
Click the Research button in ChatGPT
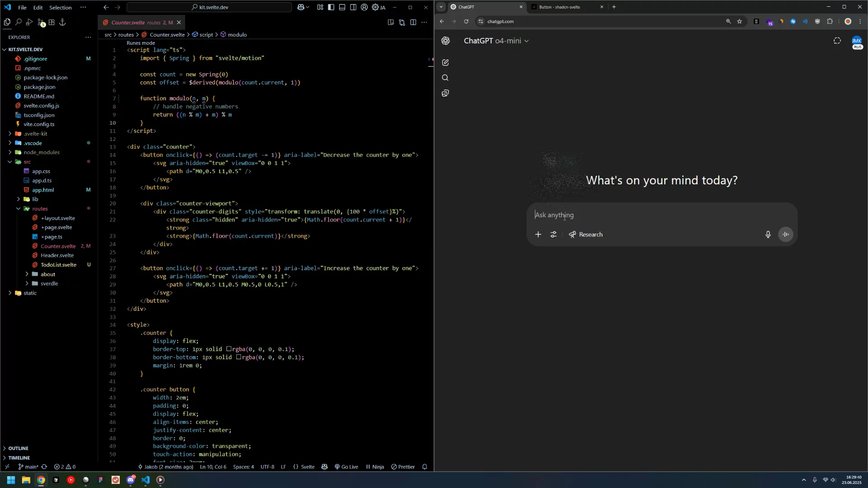click(x=585, y=235)
